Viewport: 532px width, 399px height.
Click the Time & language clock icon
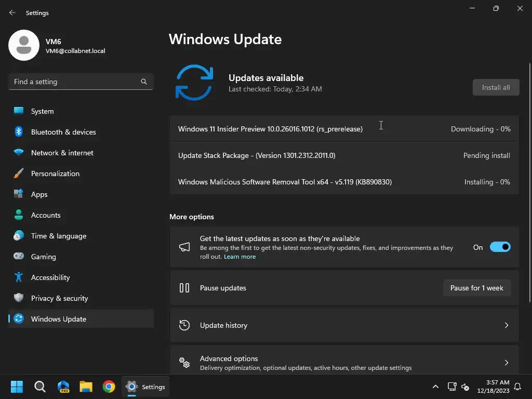[19, 235]
